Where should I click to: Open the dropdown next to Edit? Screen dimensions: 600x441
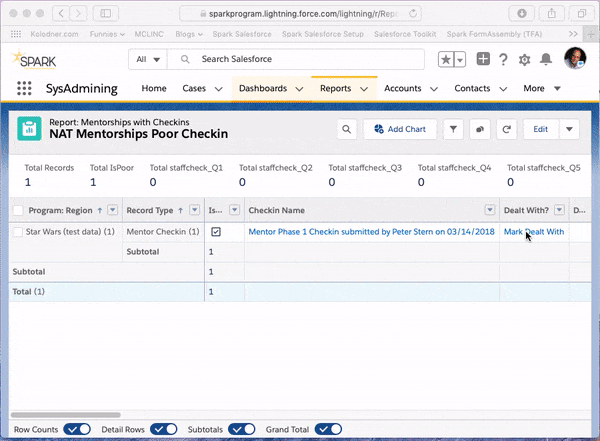tap(569, 129)
